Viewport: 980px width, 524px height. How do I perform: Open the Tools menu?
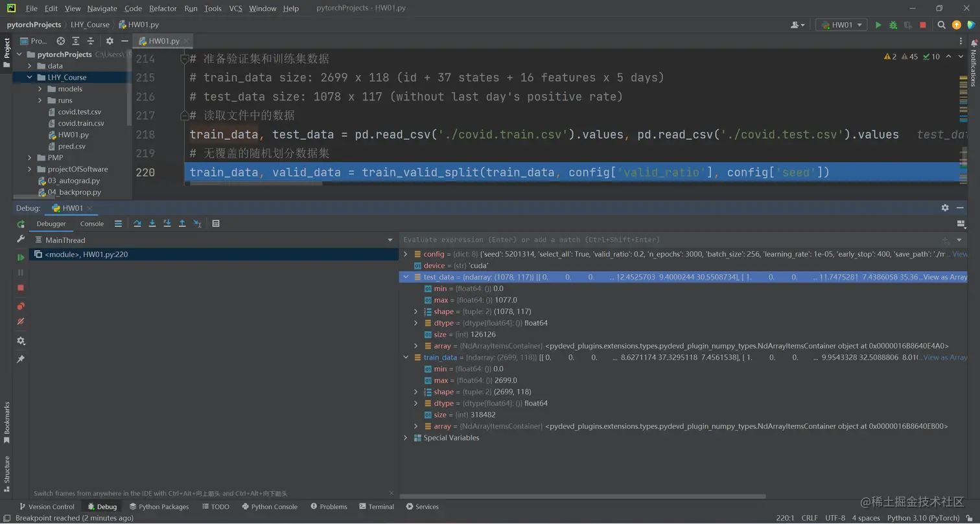tap(213, 8)
